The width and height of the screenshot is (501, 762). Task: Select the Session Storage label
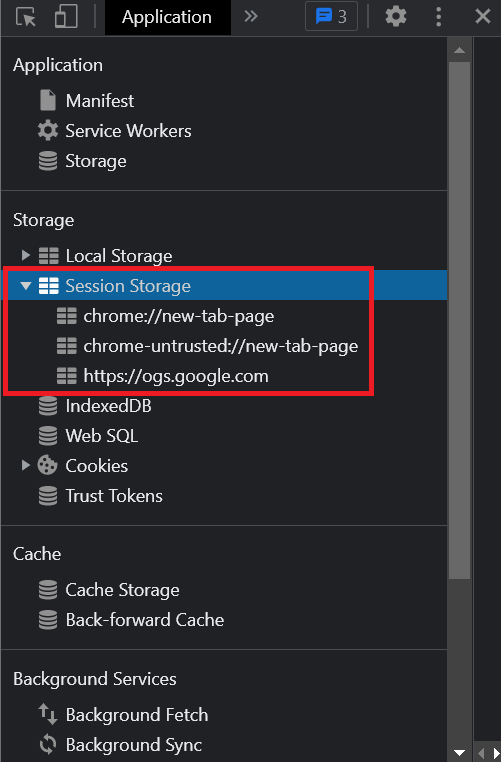[x=128, y=286]
